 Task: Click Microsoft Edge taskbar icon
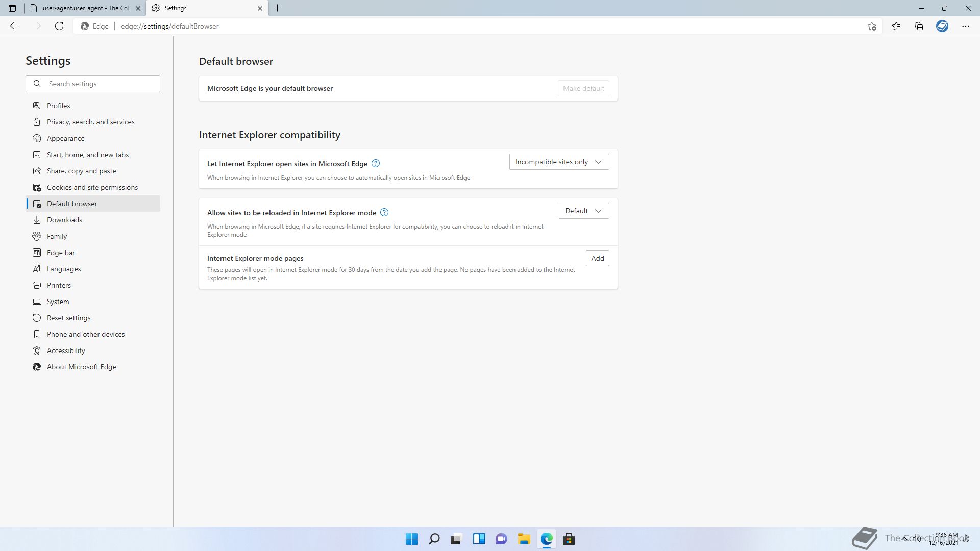click(546, 539)
